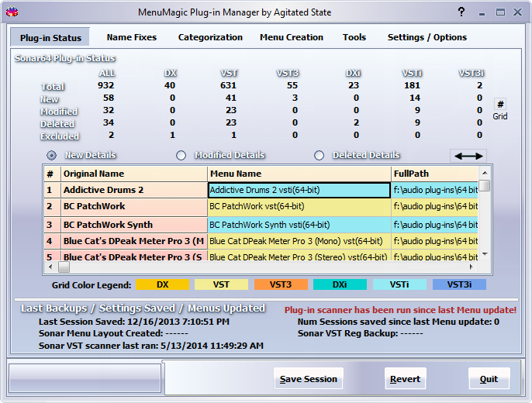
Task: Click the vertical scrollbar thumb in grid
Action: pos(485,186)
